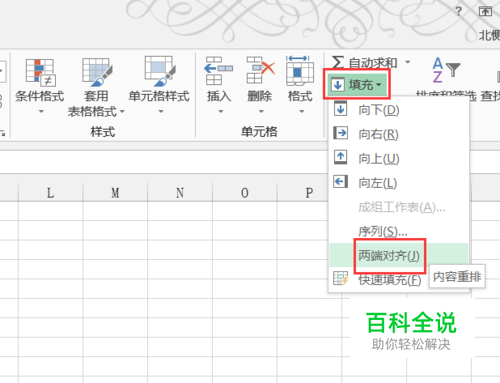Click 成组工作表(A)... menu entry
500x383 pixels.
coord(399,207)
